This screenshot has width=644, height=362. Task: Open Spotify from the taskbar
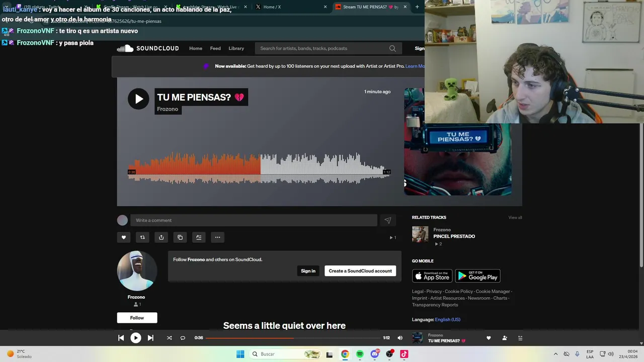[360, 354]
